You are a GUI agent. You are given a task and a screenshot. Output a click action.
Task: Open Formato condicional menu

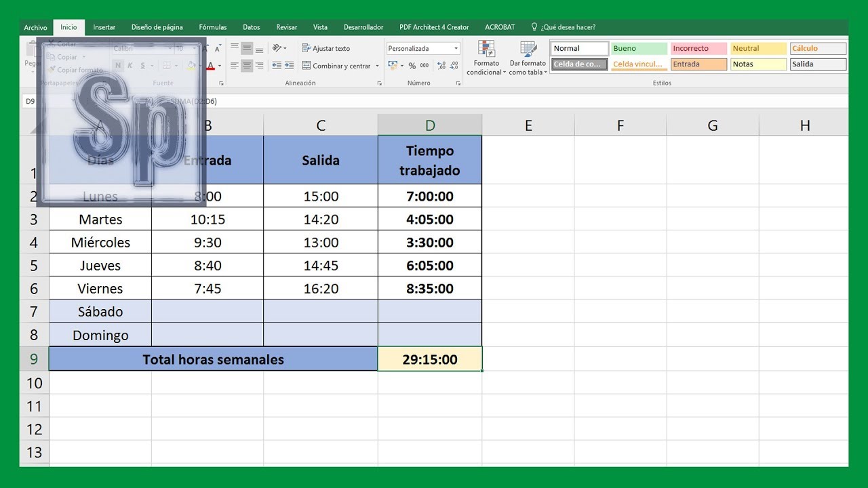pyautogui.click(x=486, y=58)
